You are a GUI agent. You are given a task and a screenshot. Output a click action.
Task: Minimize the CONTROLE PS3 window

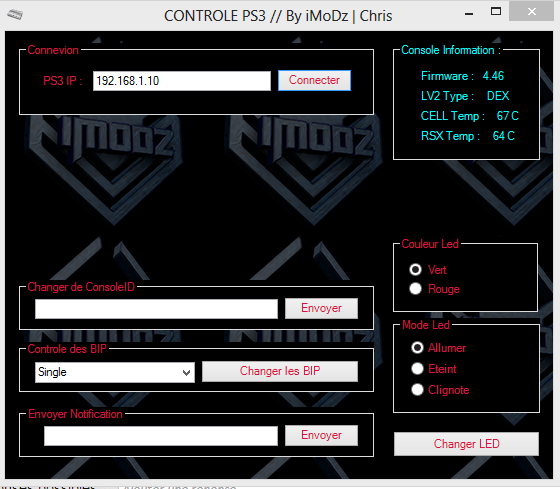(x=469, y=14)
